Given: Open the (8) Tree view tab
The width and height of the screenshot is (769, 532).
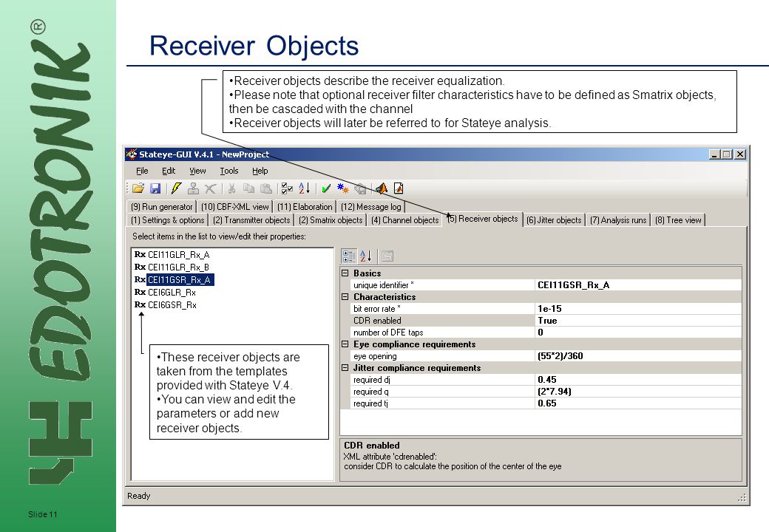Looking at the screenshot, I should click(678, 220).
